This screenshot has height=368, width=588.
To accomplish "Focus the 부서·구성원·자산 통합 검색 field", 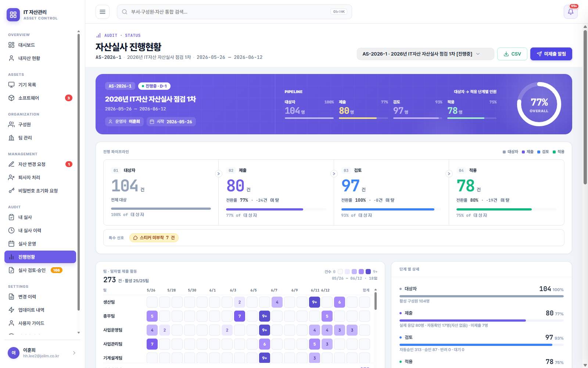I will [234, 12].
